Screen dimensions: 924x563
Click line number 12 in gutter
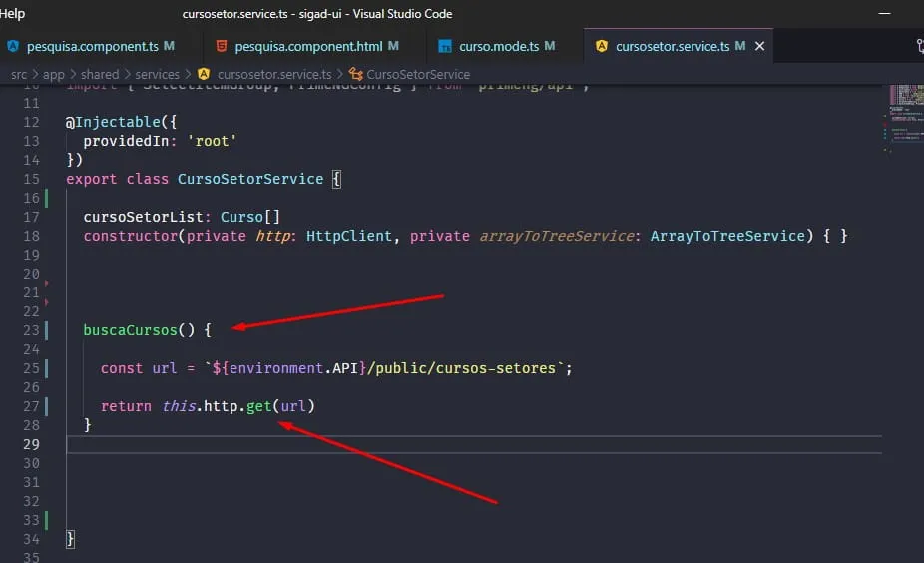click(x=31, y=122)
